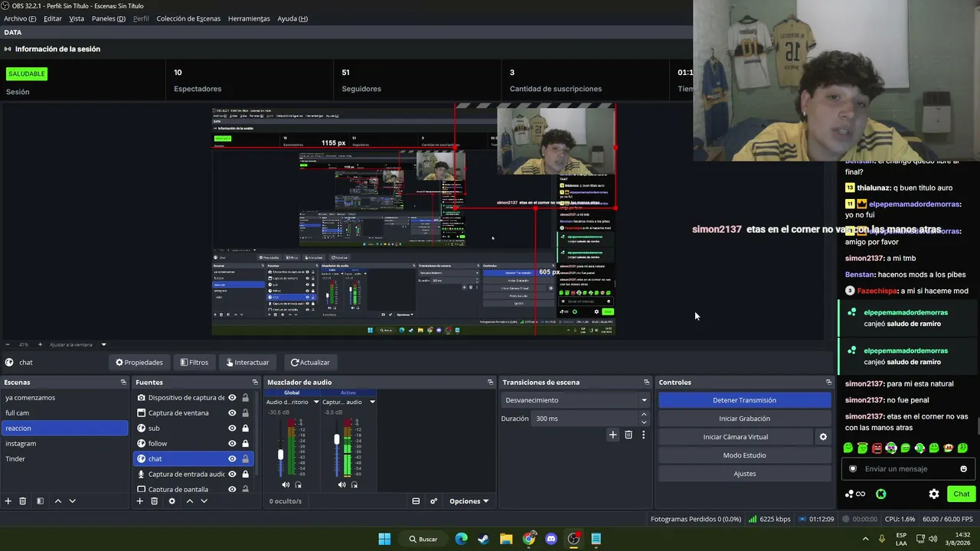The height and width of the screenshot is (551, 980).
Task: Open Audio del escritorio options dropdown arrow
Action: (x=316, y=402)
